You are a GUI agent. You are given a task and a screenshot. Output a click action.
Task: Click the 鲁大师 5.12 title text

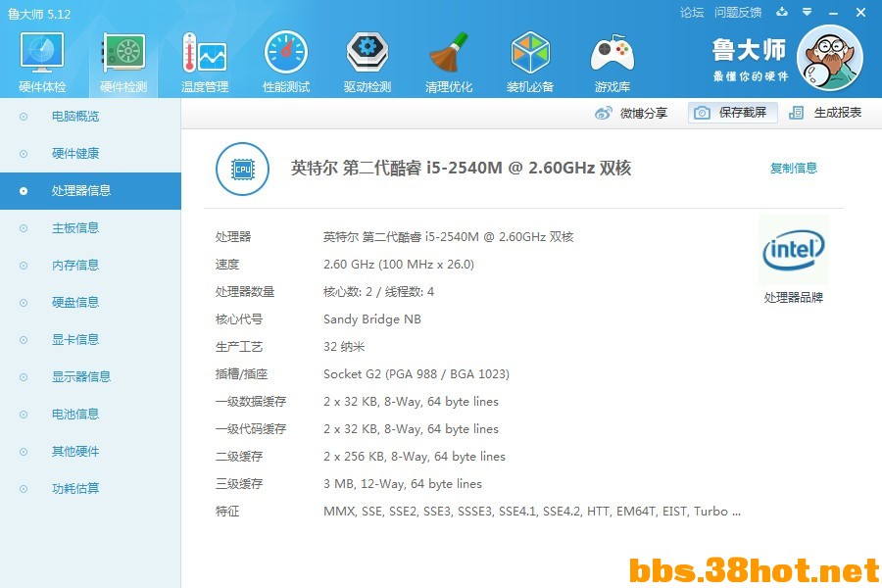(39, 14)
